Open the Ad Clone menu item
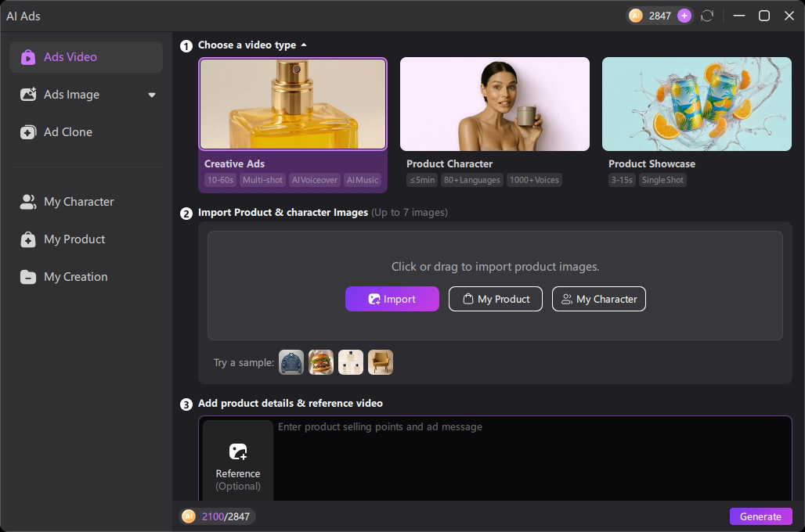805x532 pixels. [x=86, y=132]
